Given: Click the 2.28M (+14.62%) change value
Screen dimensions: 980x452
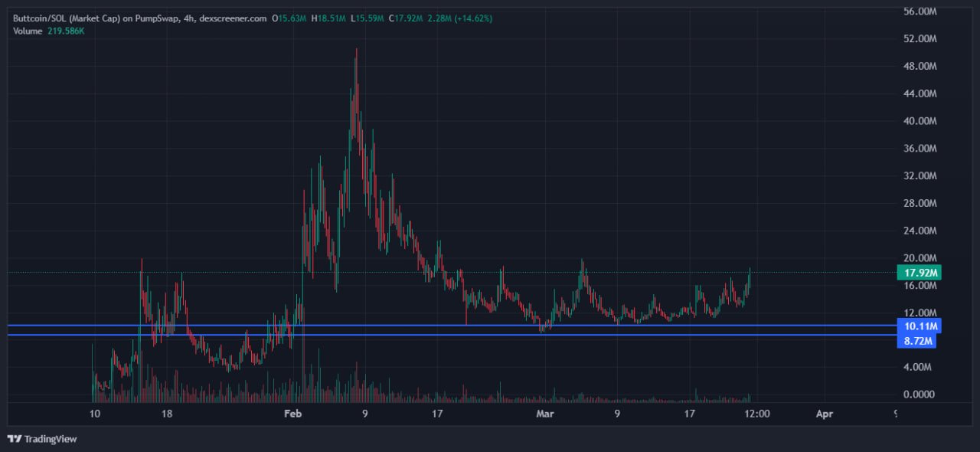Looking at the screenshot, I should (x=460, y=18).
